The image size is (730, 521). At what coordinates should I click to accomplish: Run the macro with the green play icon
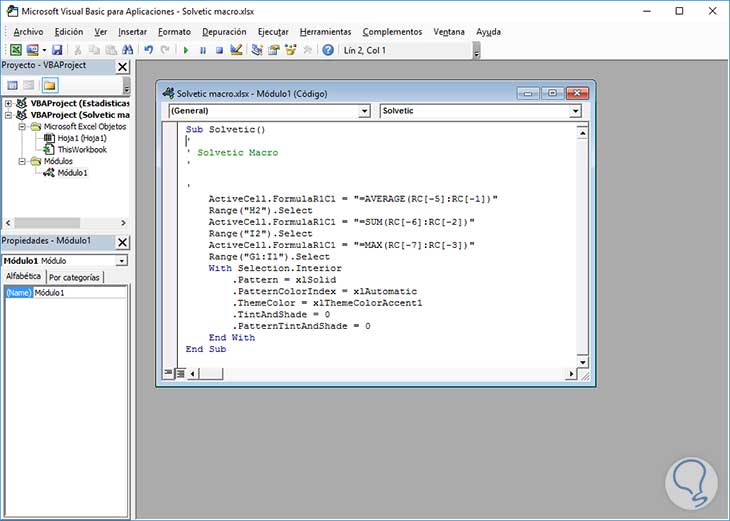[x=186, y=50]
